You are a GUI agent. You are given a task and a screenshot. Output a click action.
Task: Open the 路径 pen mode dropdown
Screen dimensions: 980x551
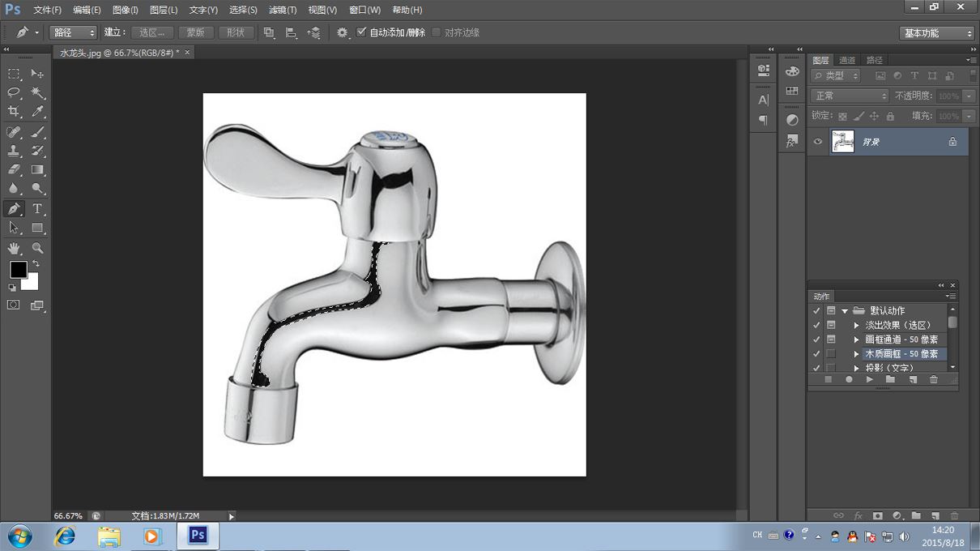[x=73, y=32]
